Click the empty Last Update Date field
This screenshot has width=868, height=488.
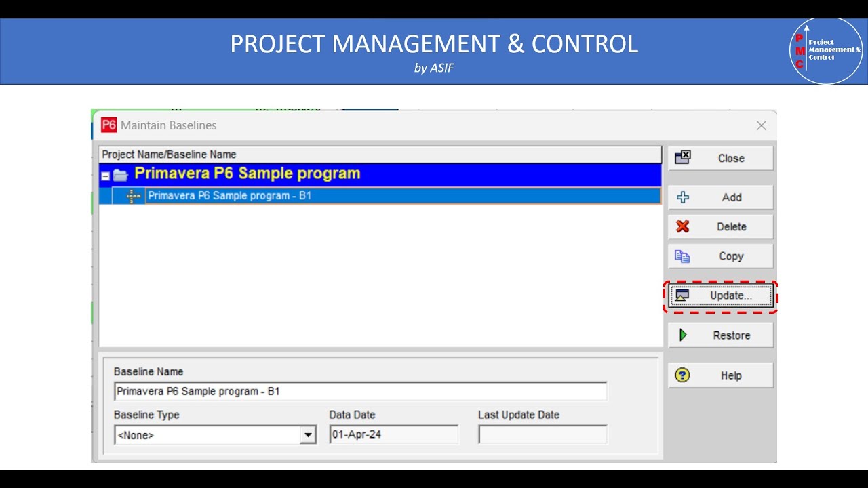[x=542, y=434]
